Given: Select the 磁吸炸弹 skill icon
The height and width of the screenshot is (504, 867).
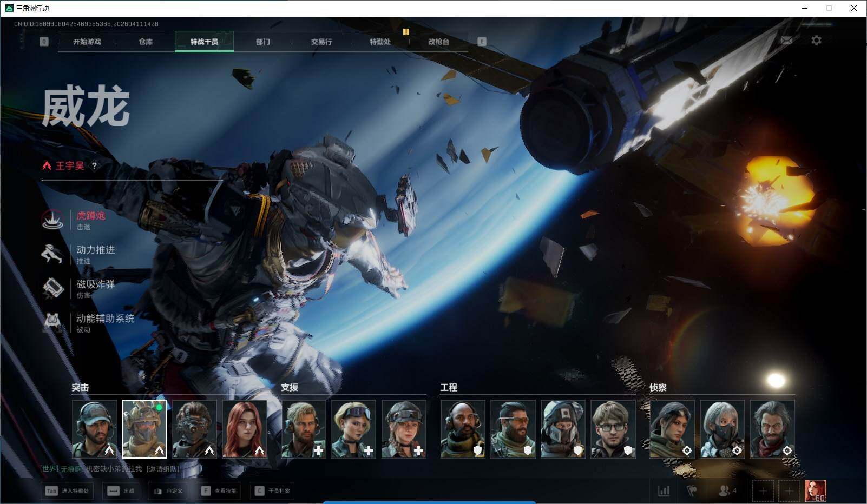Looking at the screenshot, I should coord(53,288).
